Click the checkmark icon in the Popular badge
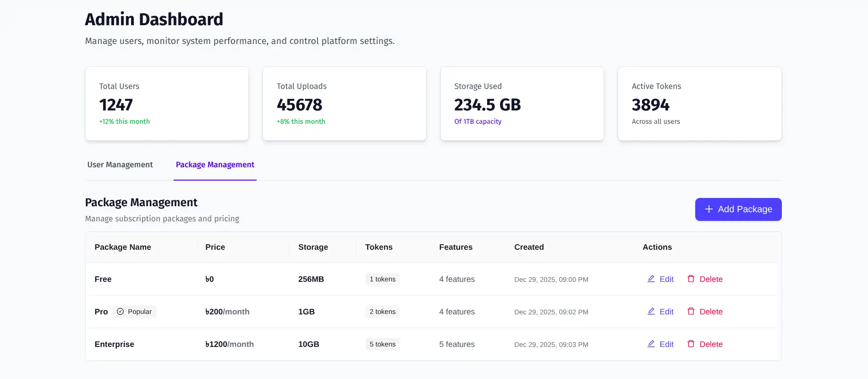Viewport: 868px width, 379px height. pyautogui.click(x=121, y=312)
